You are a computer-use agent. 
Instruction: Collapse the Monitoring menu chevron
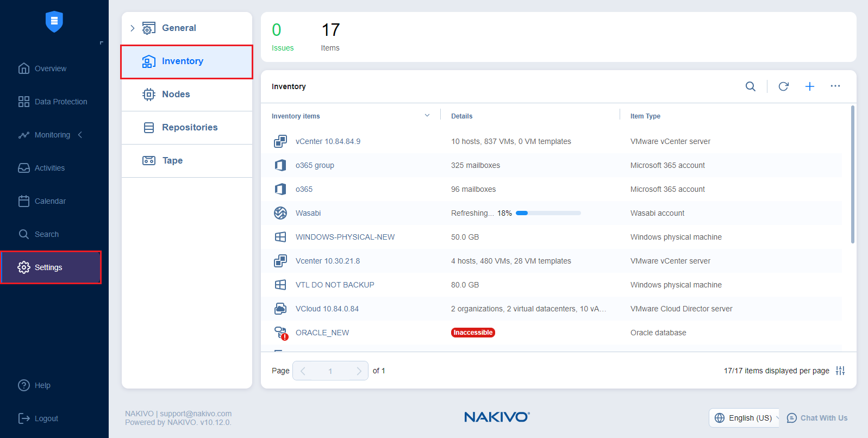click(x=80, y=135)
